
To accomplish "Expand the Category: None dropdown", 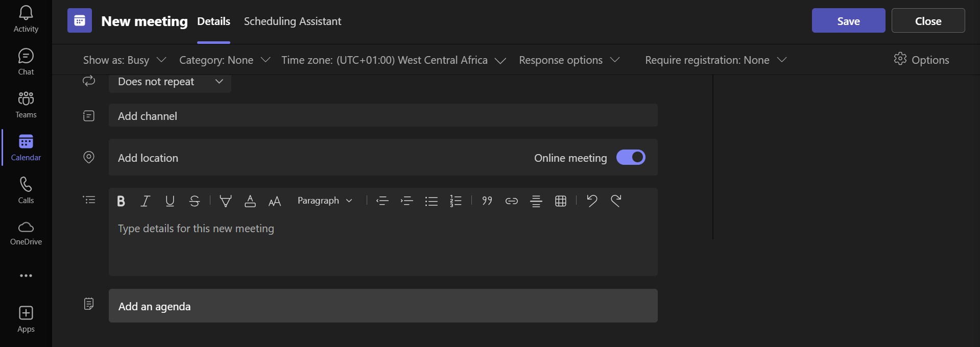I will click(225, 60).
